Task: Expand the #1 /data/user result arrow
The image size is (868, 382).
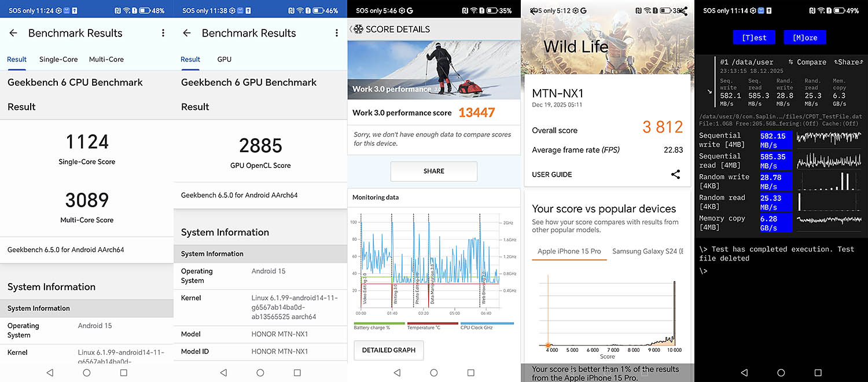Action: 710,91
